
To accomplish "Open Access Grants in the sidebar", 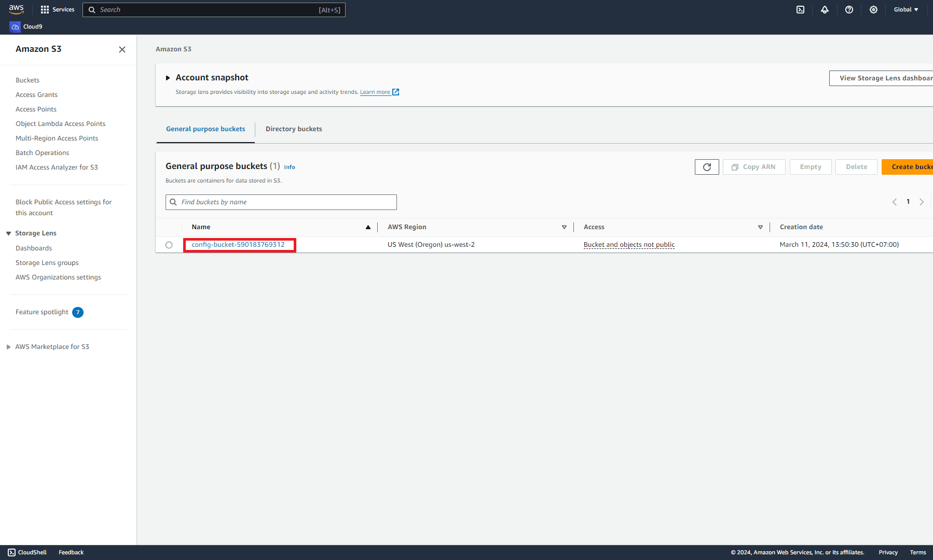I will [36, 95].
